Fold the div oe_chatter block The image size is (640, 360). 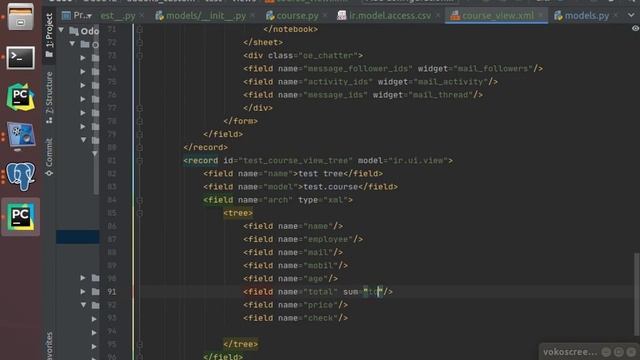click(140, 56)
